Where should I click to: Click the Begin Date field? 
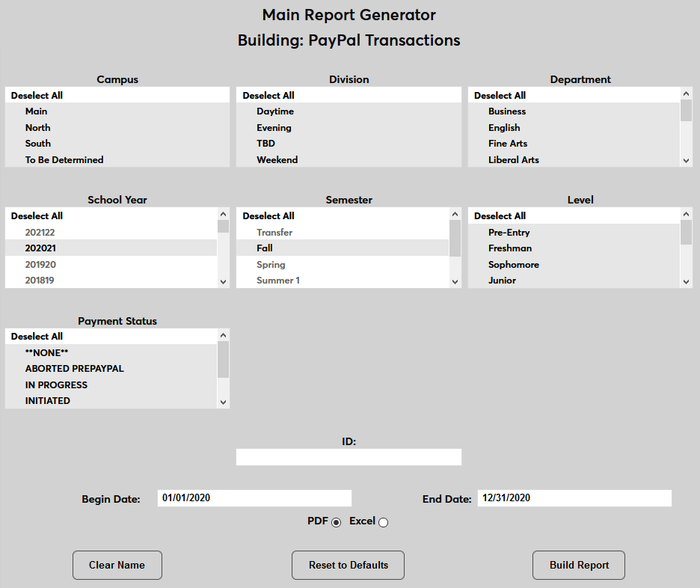tap(254, 498)
